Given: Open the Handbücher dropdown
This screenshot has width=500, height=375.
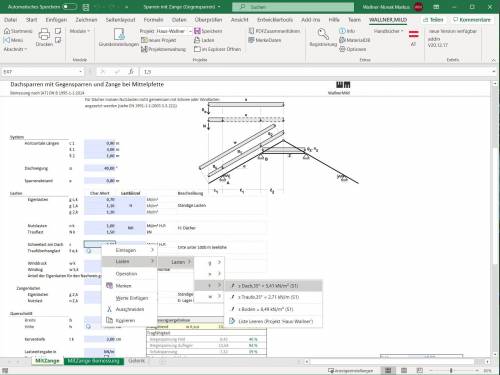Looking at the screenshot, I should point(388,31).
